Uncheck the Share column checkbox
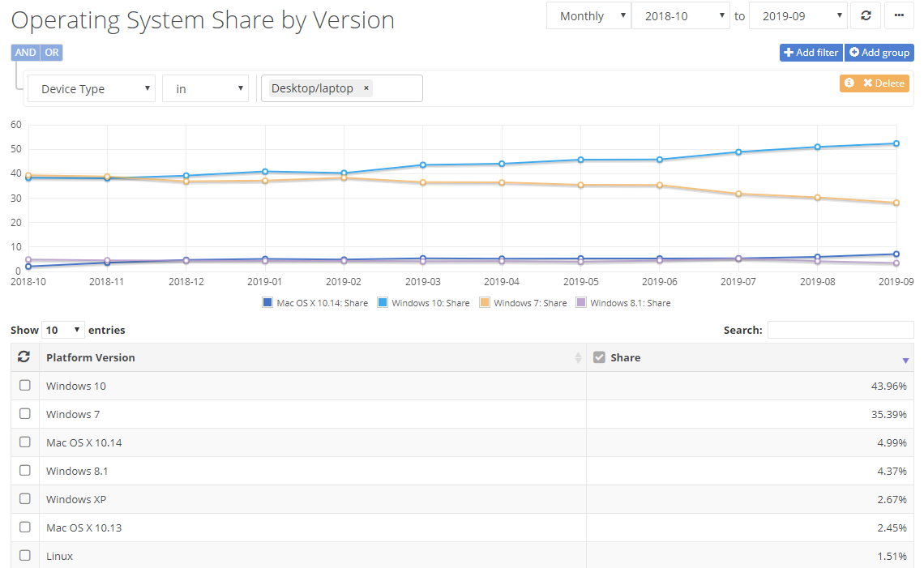 (x=599, y=357)
